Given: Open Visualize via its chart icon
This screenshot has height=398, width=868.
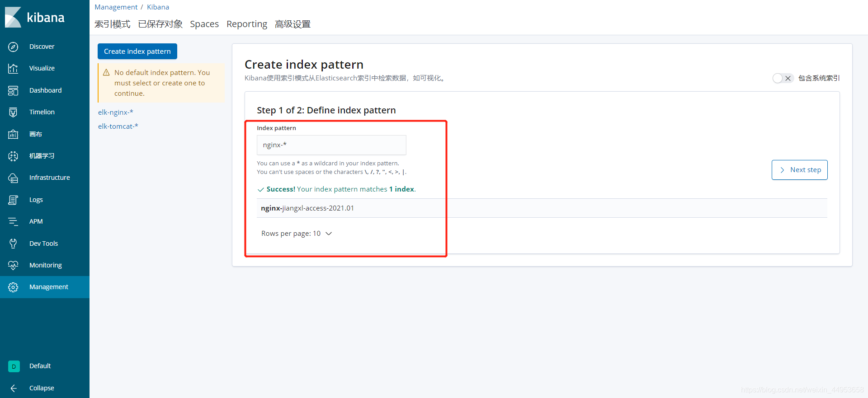Looking at the screenshot, I should point(13,68).
